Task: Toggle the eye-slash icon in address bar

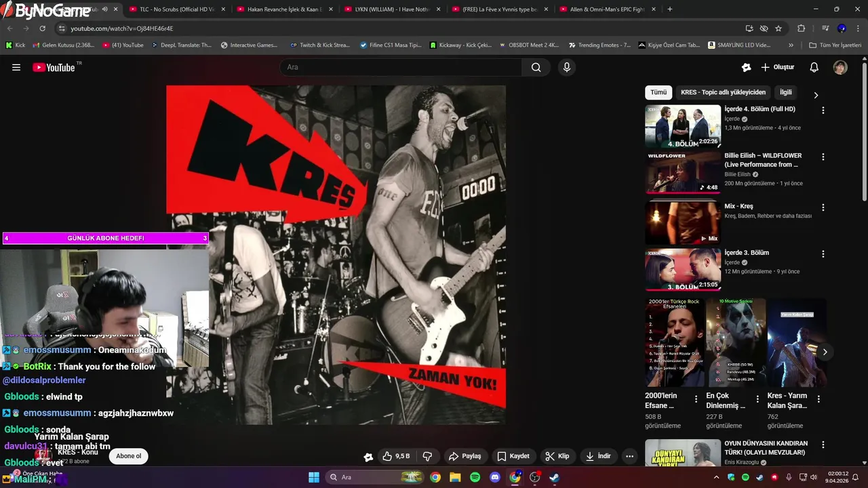Action: pos(764,28)
